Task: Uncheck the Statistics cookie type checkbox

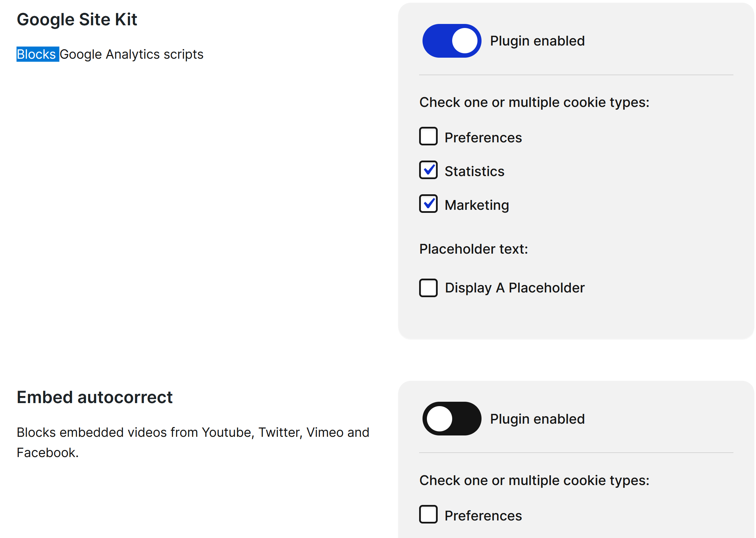Action: click(x=428, y=170)
